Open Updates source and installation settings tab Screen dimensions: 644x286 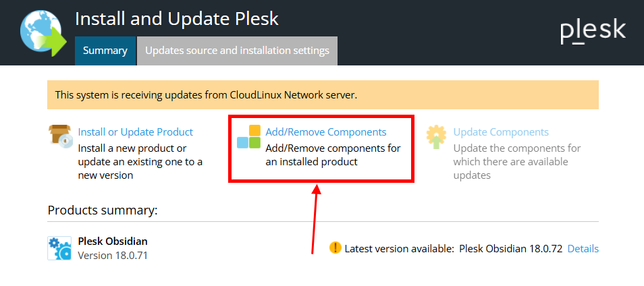click(x=238, y=51)
